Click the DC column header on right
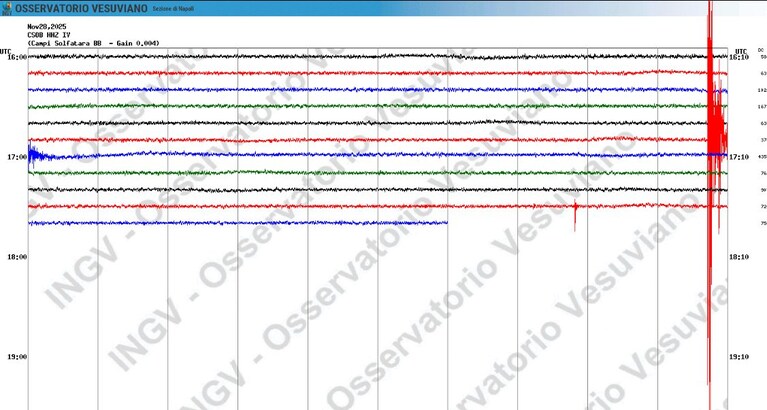This screenshot has height=410, width=767. coord(761,50)
